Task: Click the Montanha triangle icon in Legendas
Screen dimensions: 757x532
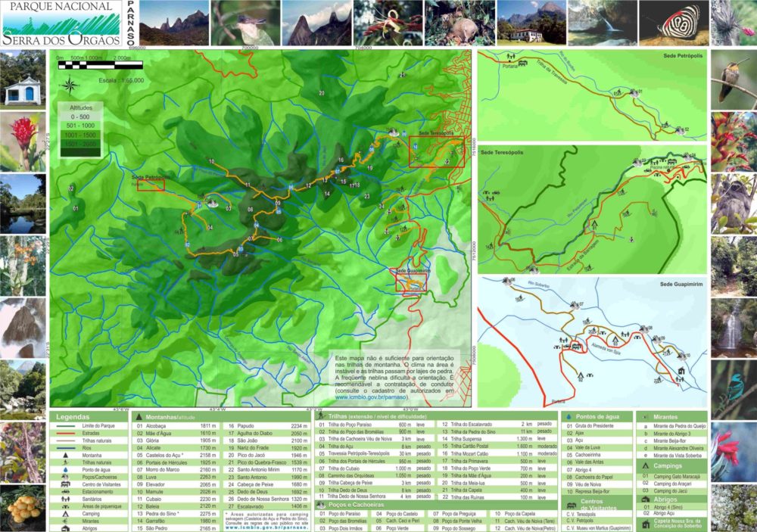Action: tap(64, 455)
